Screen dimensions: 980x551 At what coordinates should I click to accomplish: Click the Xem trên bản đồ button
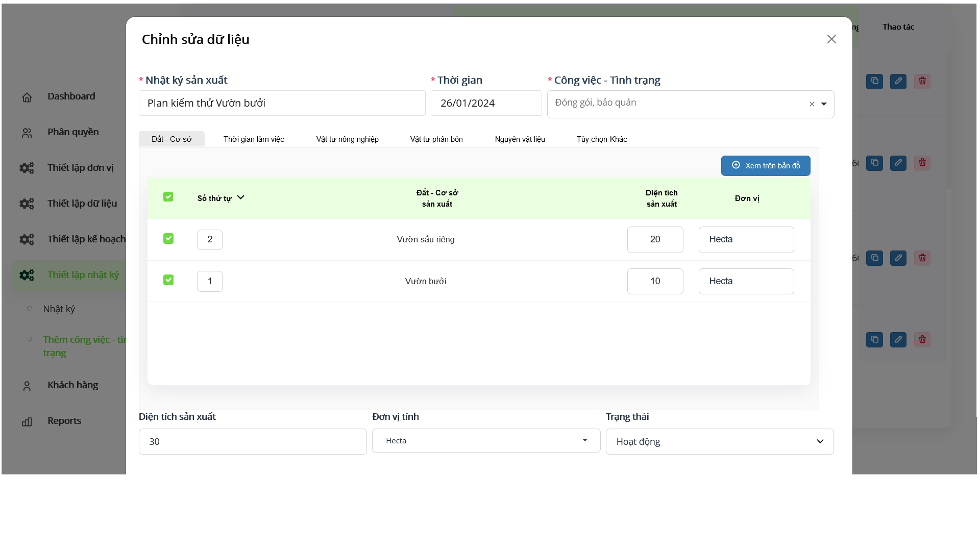coord(765,166)
